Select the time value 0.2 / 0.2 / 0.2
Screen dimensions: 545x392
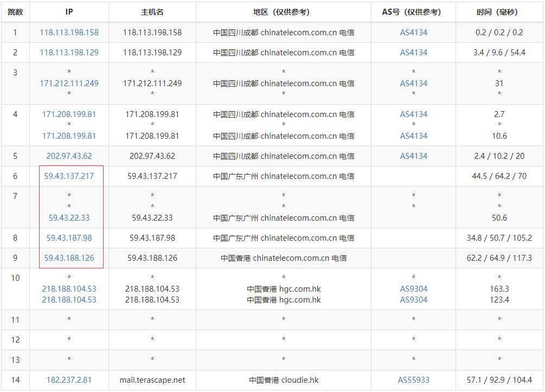tap(499, 33)
